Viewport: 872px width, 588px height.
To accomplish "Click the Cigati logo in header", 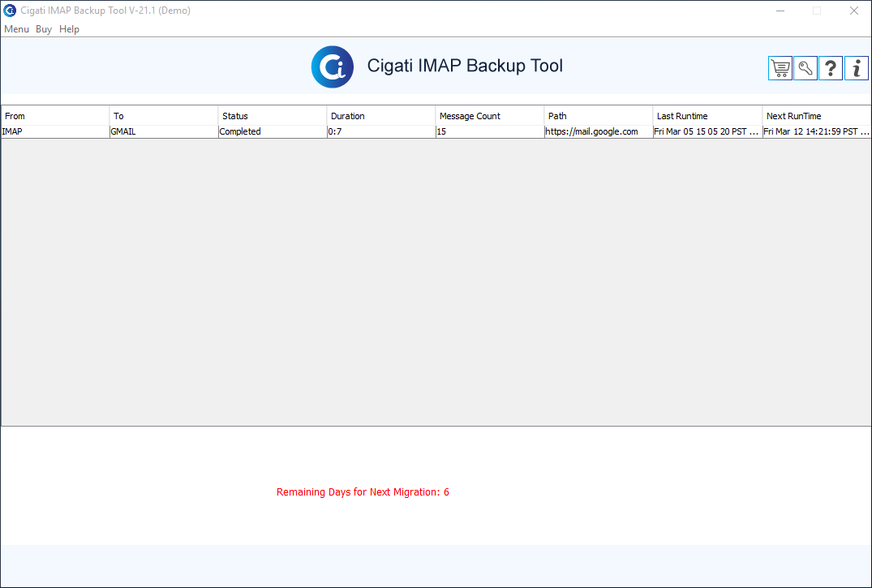I will click(x=333, y=67).
